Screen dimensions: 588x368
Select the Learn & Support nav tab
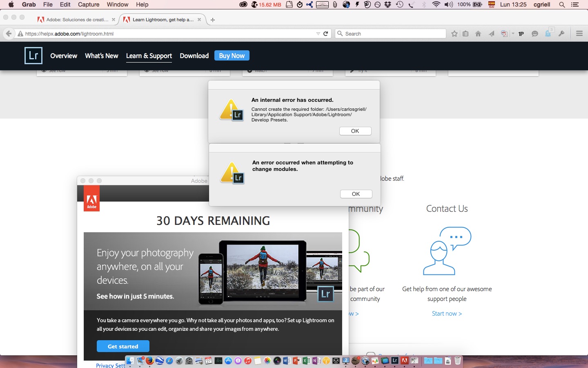coord(149,56)
